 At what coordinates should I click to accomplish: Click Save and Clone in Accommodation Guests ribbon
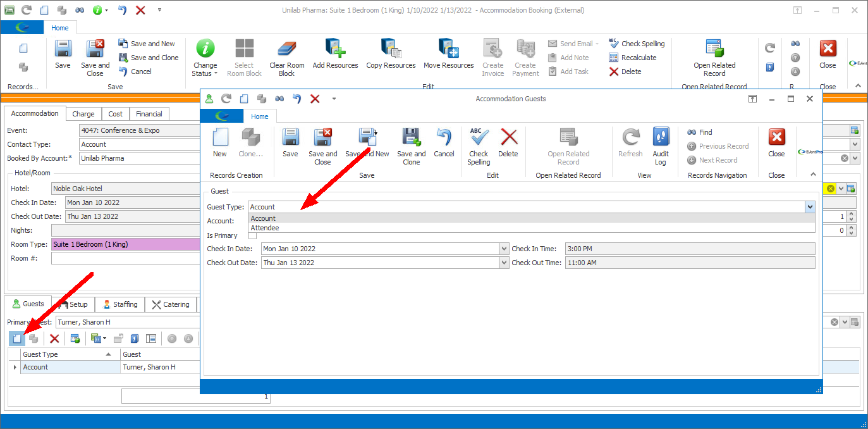coord(411,146)
